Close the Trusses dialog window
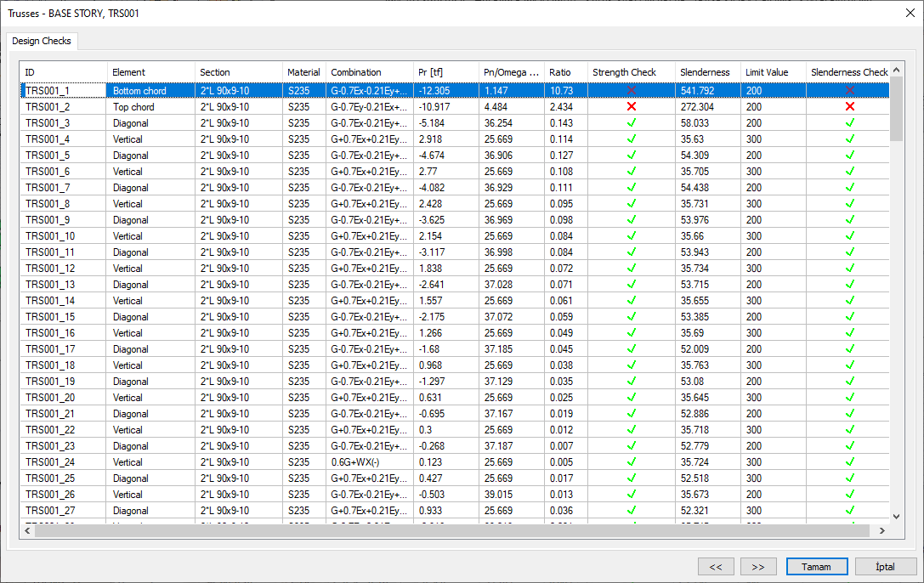This screenshot has height=583, width=924. pyautogui.click(x=904, y=14)
